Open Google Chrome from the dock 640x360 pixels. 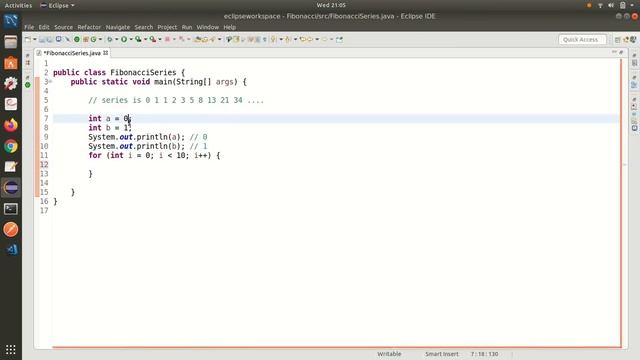[x=11, y=146]
